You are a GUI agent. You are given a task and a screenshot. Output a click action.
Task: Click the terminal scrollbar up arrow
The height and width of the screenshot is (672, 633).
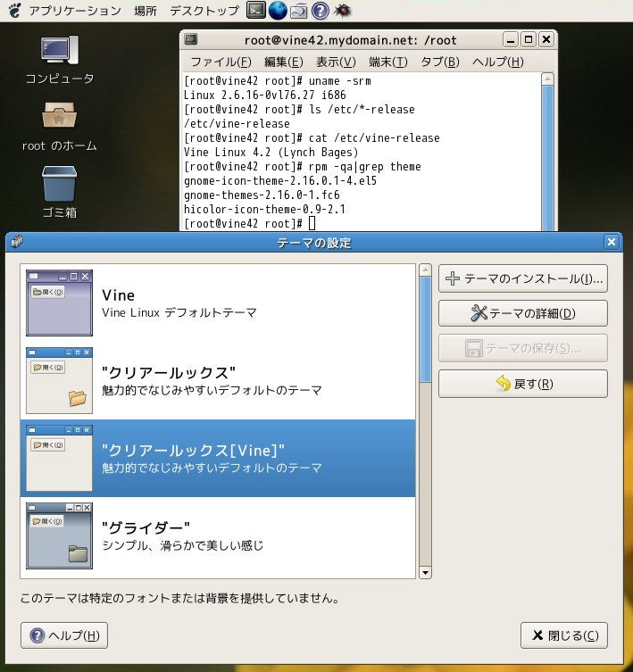click(x=547, y=79)
